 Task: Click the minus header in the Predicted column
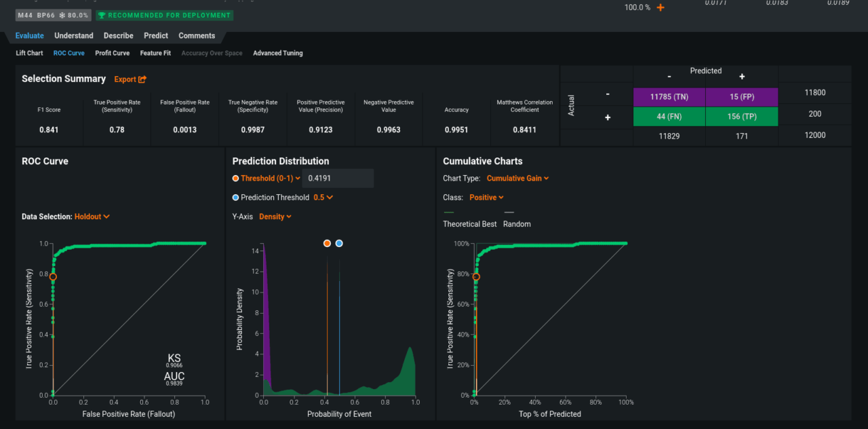[669, 77]
